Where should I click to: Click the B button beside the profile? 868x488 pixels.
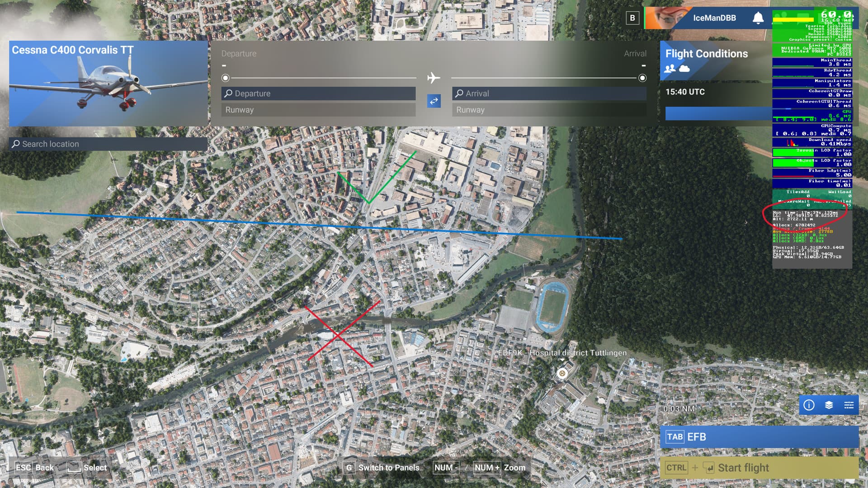[x=632, y=18]
